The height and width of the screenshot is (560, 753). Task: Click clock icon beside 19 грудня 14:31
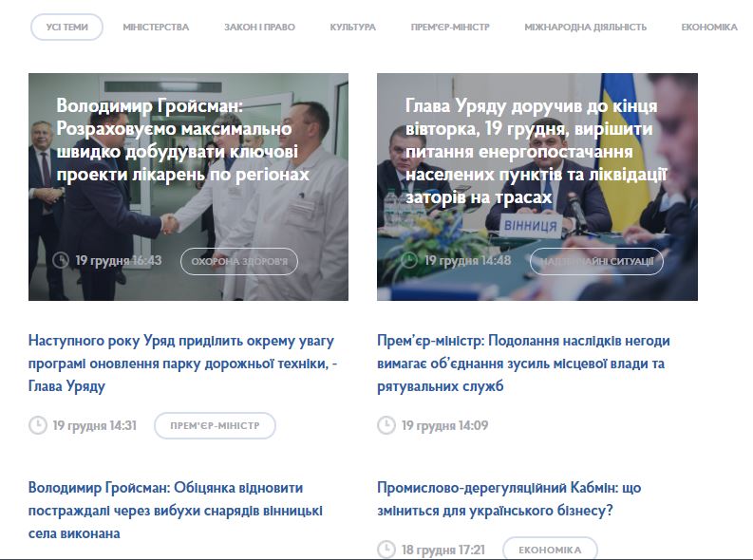pyautogui.click(x=37, y=425)
